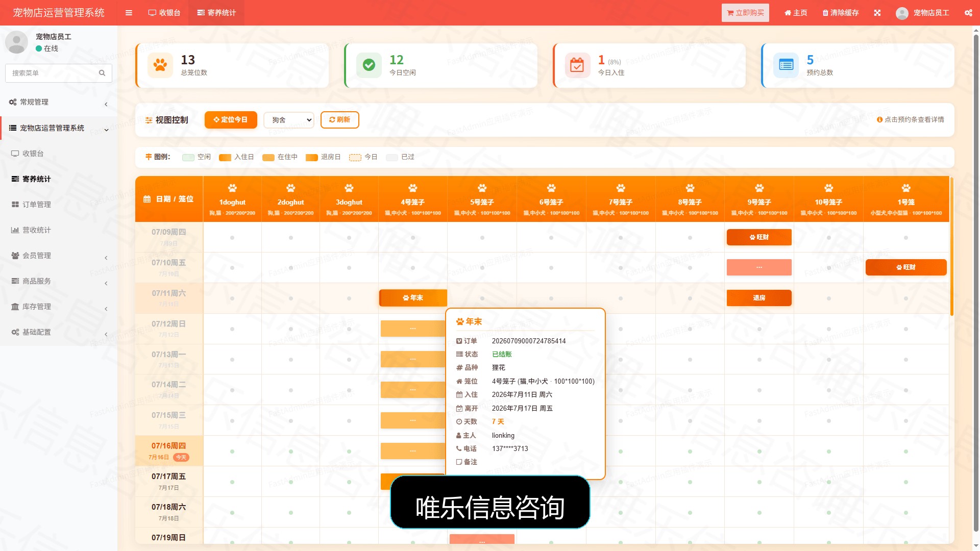Image resolution: width=980 pixels, height=551 pixels.
Task: Expand the 基础配置 menu
Action: (59, 332)
